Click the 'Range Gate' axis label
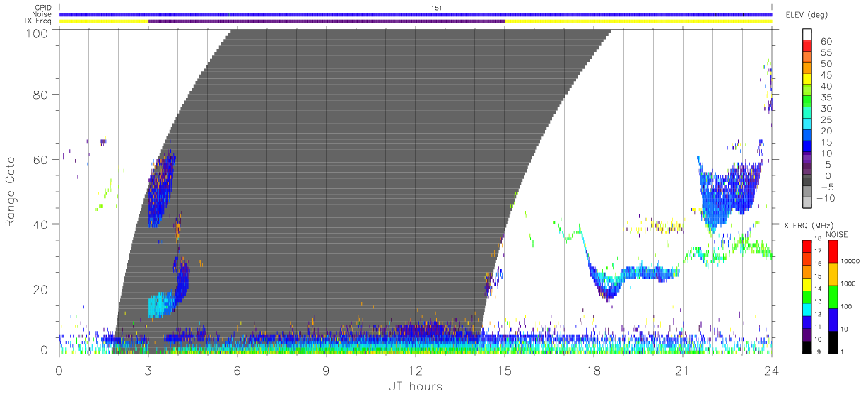Viewport: 868px width, 401px height. pos(11,192)
